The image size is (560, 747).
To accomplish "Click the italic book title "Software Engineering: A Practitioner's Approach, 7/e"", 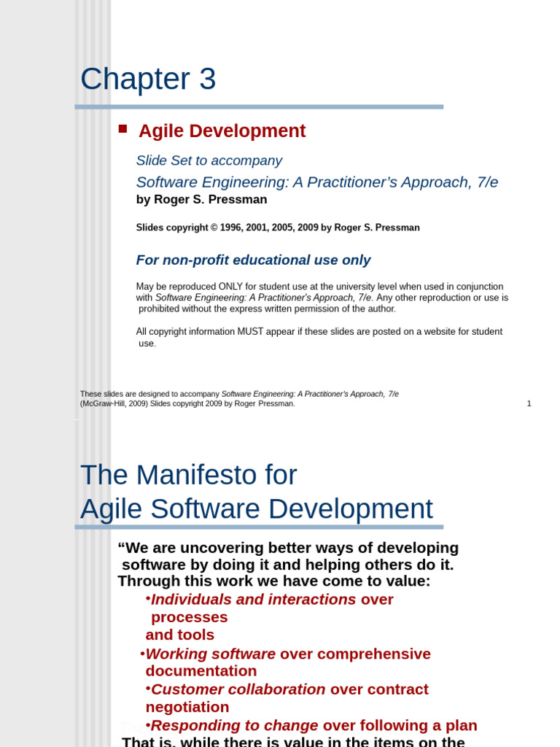I will tap(316, 182).
